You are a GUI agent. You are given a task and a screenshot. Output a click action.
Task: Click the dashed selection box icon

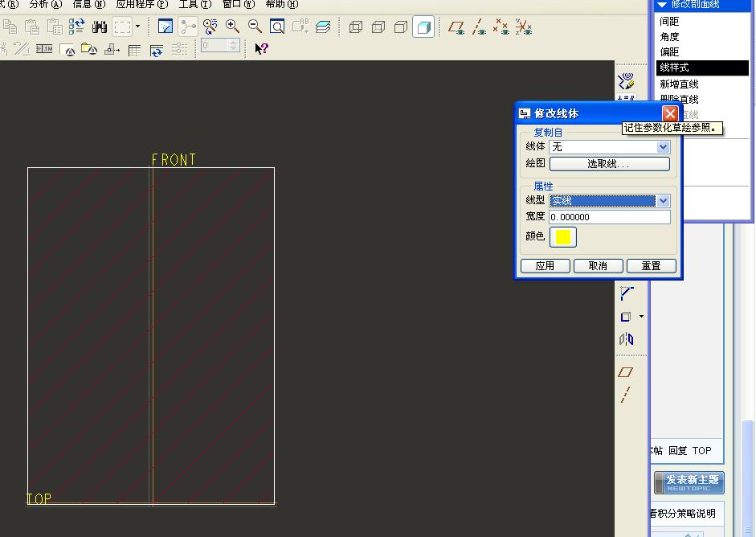point(122,27)
